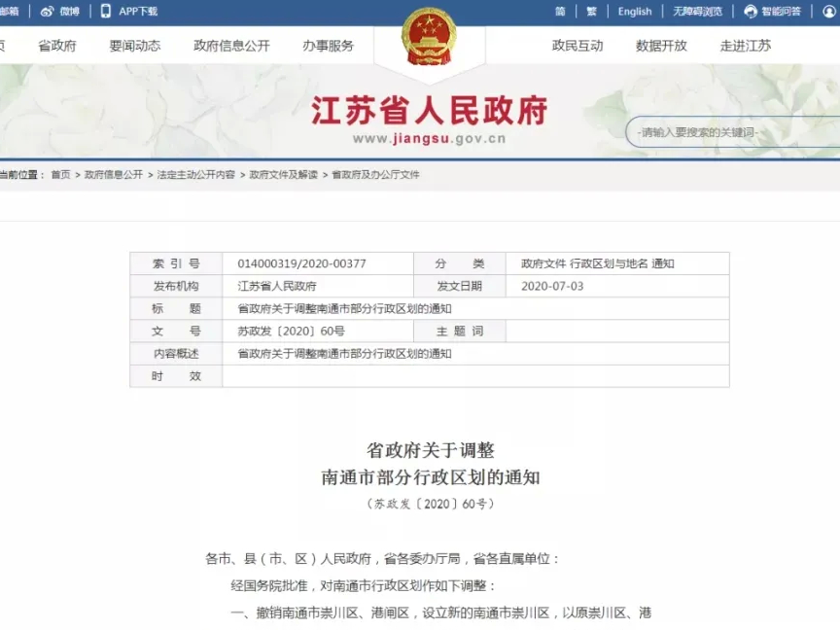Image resolution: width=840 pixels, height=630 pixels.
Task: Open 无障碍浏览 accessibility mode
Action: 697,12
